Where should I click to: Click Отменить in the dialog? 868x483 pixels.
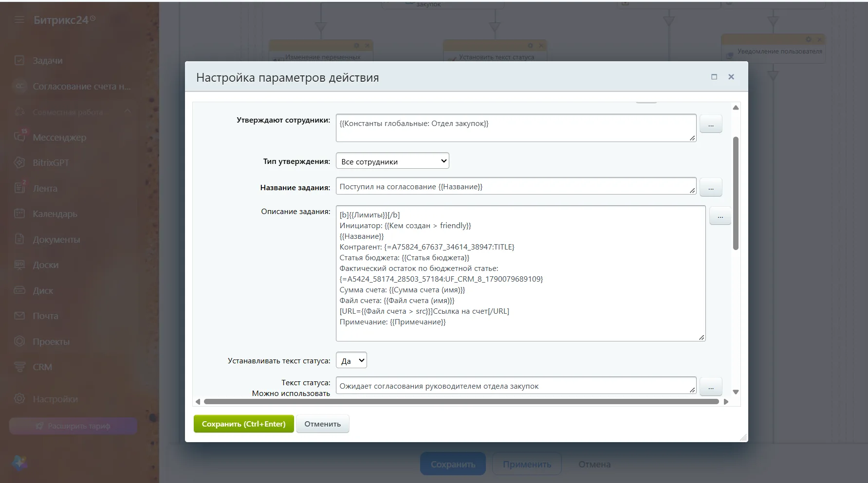(322, 424)
